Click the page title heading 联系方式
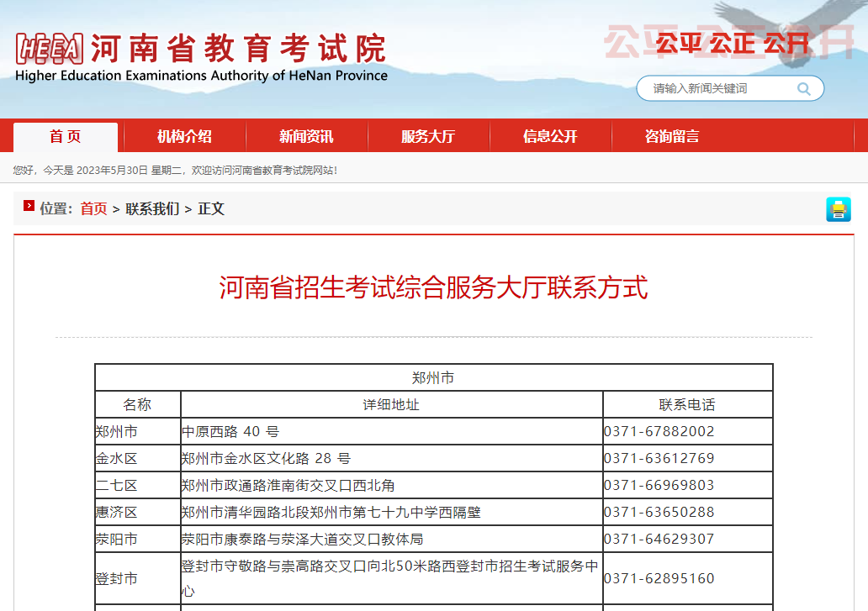 (433, 287)
